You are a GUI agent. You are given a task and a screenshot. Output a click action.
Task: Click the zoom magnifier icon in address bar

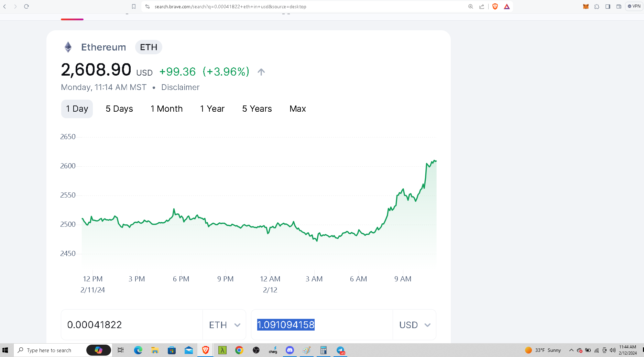471,7
